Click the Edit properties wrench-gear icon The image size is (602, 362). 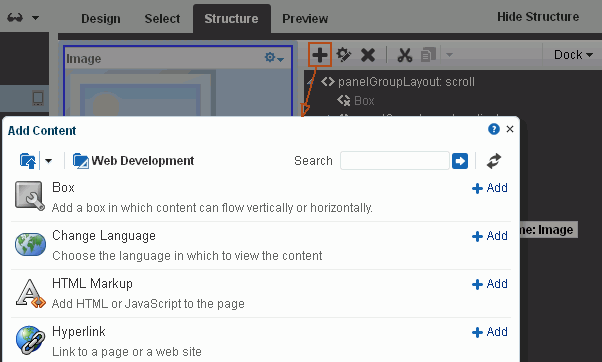click(344, 55)
